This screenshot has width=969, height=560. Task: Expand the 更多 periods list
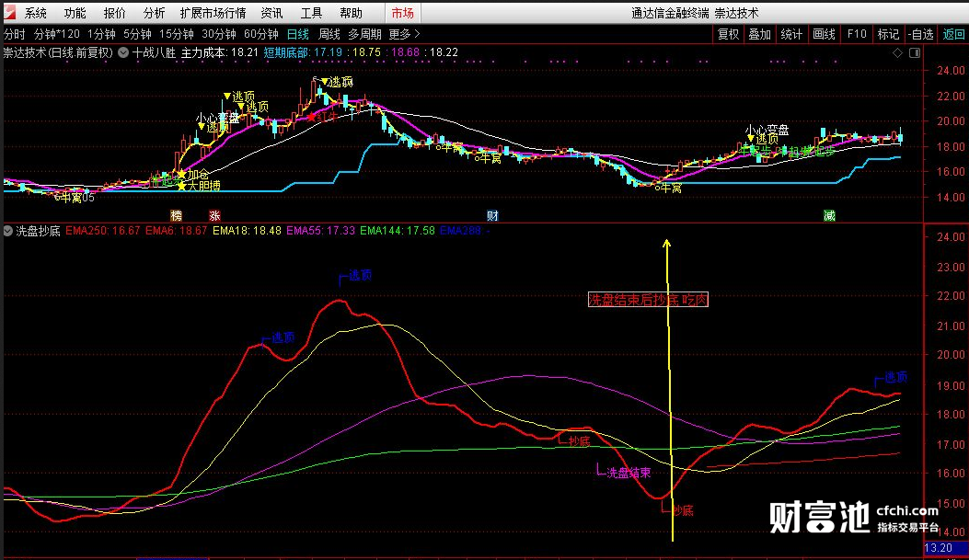click(404, 34)
